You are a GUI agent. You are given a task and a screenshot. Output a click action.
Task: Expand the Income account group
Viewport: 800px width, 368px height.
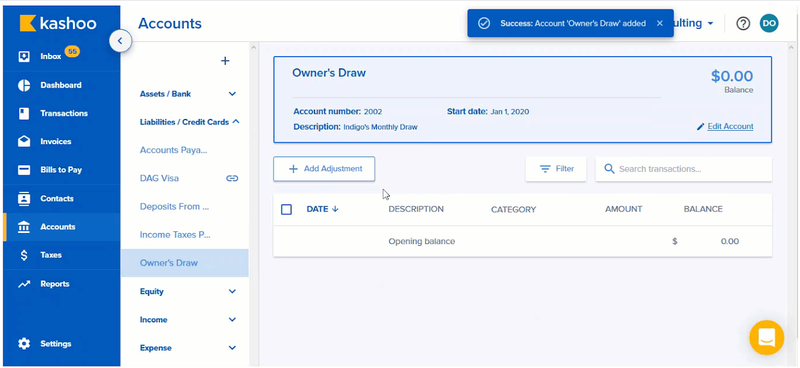coord(232,320)
